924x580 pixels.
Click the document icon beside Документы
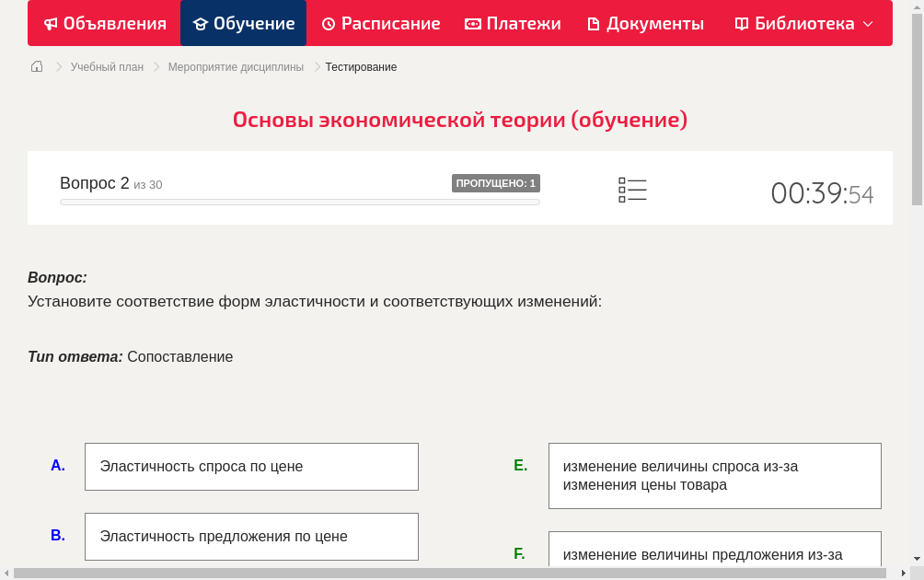(x=595, y=23)
